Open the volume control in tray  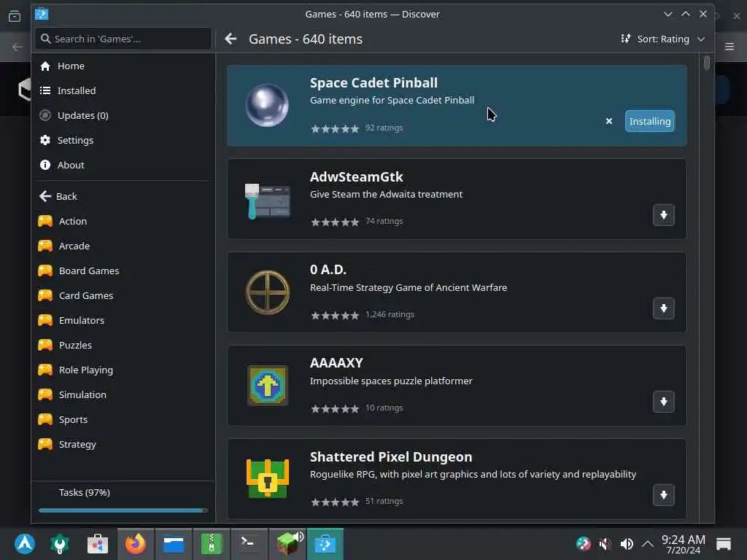627,544
